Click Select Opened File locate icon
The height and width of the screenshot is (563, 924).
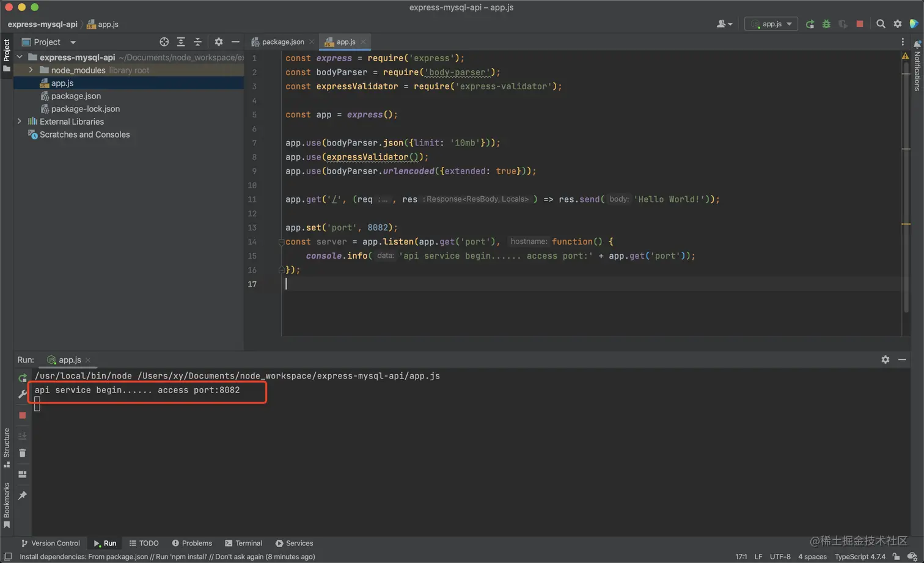pos(164,42)
